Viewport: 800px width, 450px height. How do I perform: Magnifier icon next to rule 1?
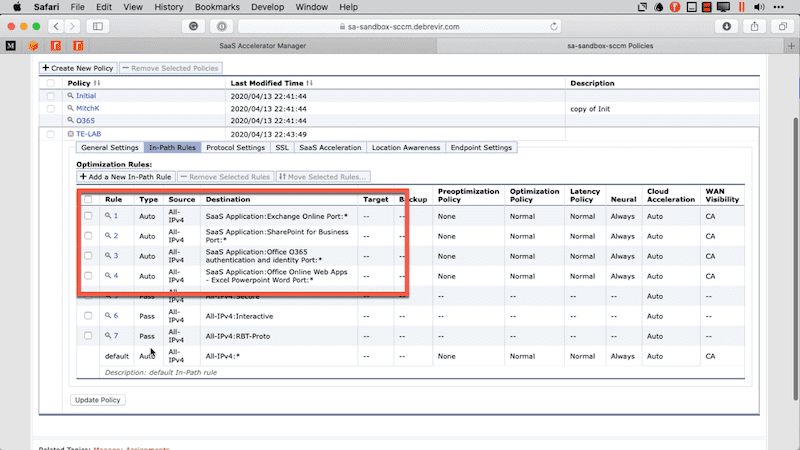point(108,216)
